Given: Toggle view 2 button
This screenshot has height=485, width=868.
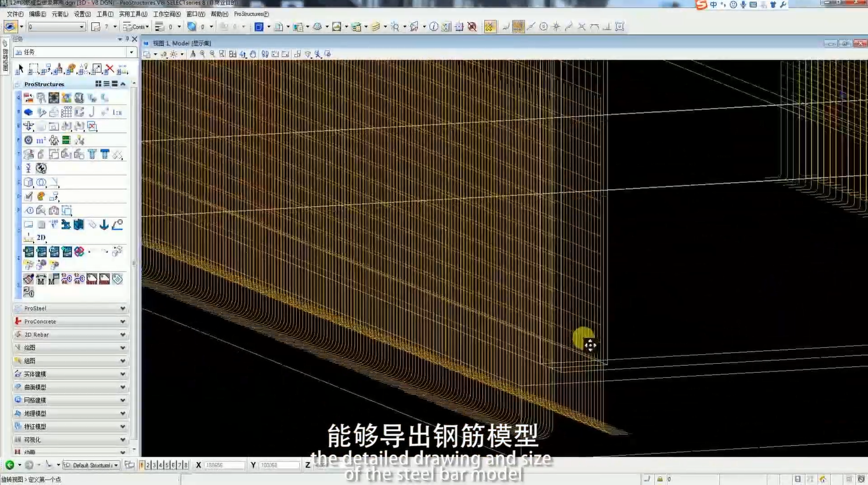Looking at the screenshot, I should [x=148, y=465].
